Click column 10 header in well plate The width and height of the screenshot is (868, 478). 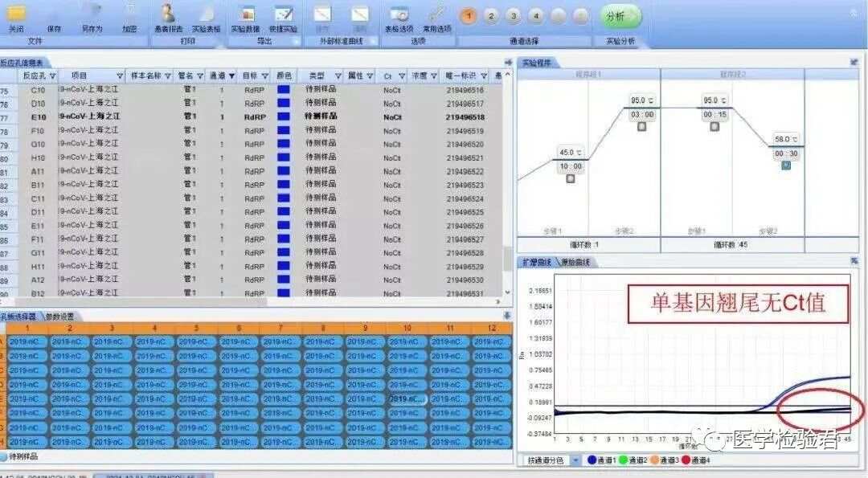pos(407,328)
